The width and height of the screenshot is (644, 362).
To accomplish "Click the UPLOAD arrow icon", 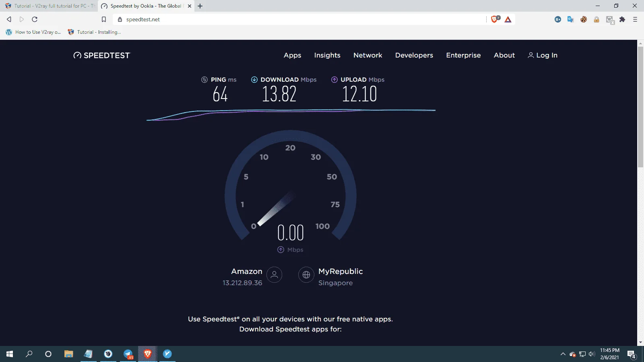I will (334, 80).
